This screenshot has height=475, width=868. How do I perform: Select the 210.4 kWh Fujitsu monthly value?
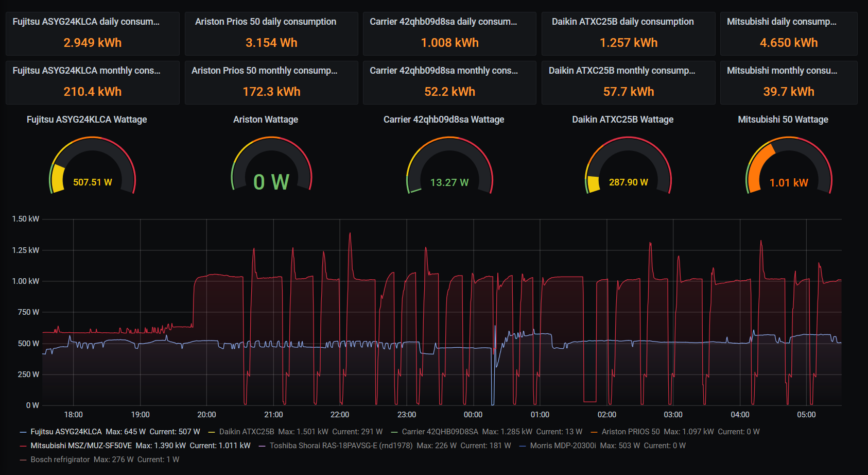click(93, 92)
